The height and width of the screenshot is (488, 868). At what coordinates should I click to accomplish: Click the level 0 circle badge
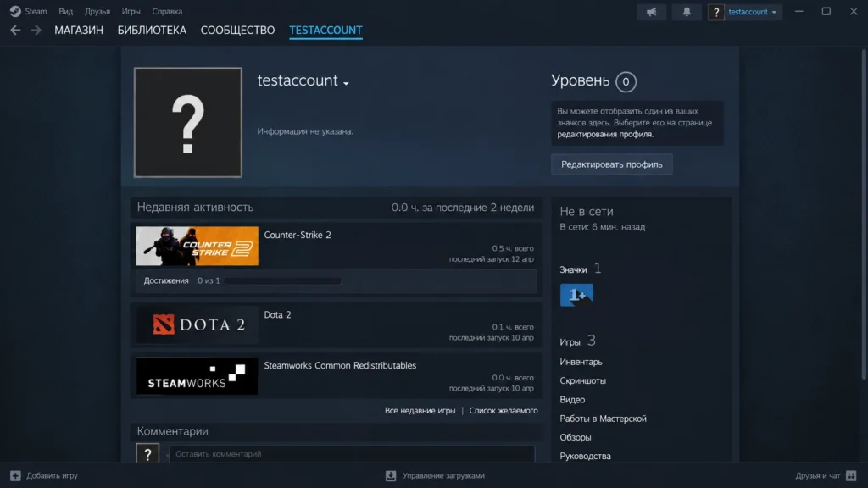pyautogui.click(x=626, y=82)
